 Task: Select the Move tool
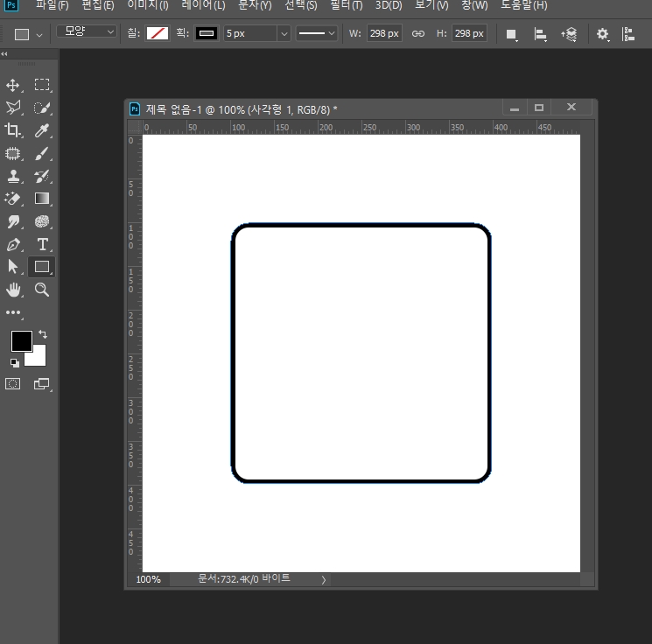pos(13,85)
